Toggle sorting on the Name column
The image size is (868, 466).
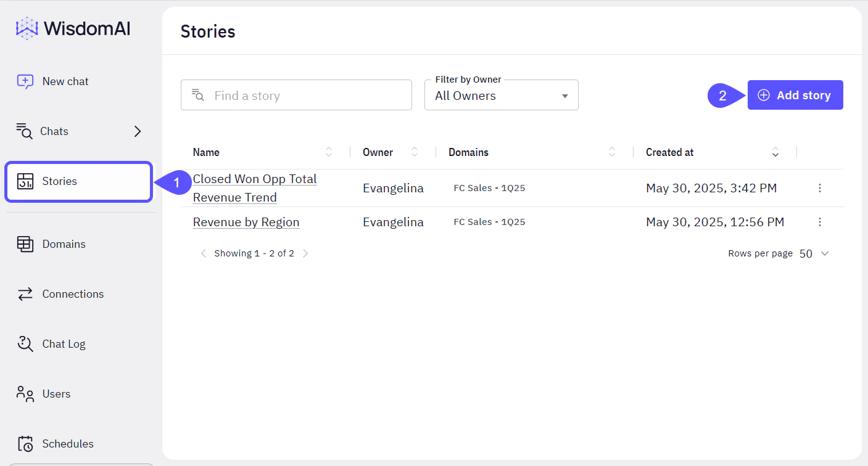pos(329,152)
